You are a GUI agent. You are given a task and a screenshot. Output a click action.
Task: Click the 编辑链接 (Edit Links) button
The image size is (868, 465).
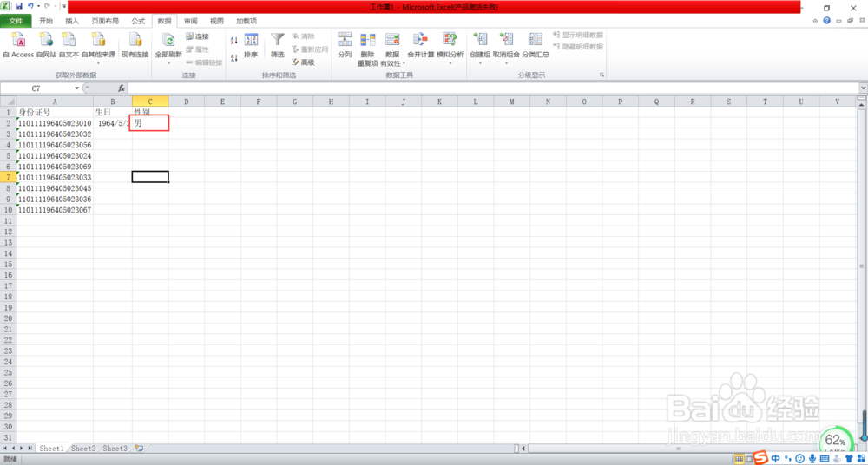click(204, 62)
